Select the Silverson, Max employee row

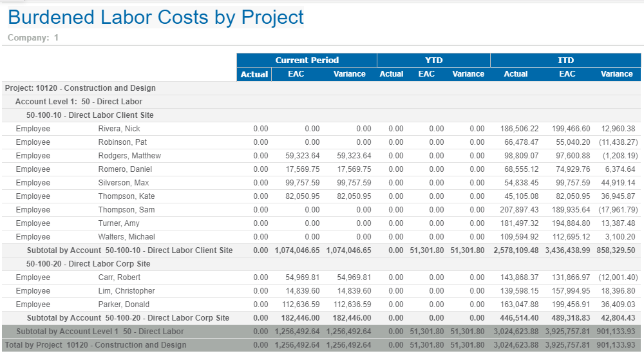[123, 183]
